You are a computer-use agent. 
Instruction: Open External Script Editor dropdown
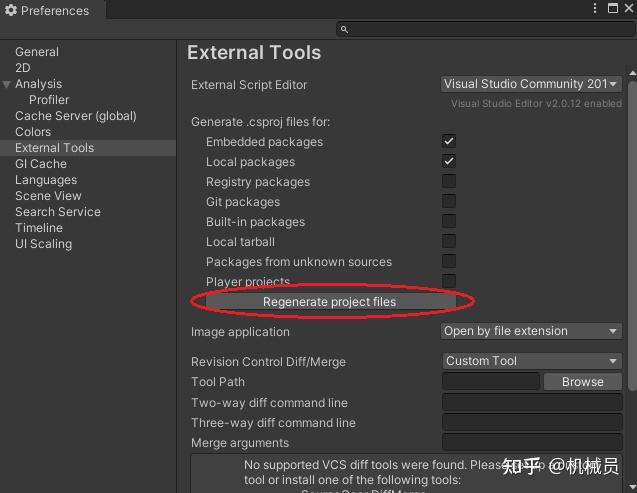pos(531,84)
